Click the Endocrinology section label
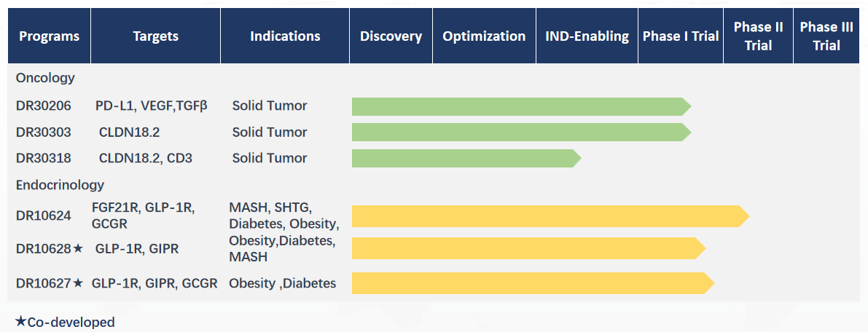This screenshot has width=868, height=332. click(60, 184)
